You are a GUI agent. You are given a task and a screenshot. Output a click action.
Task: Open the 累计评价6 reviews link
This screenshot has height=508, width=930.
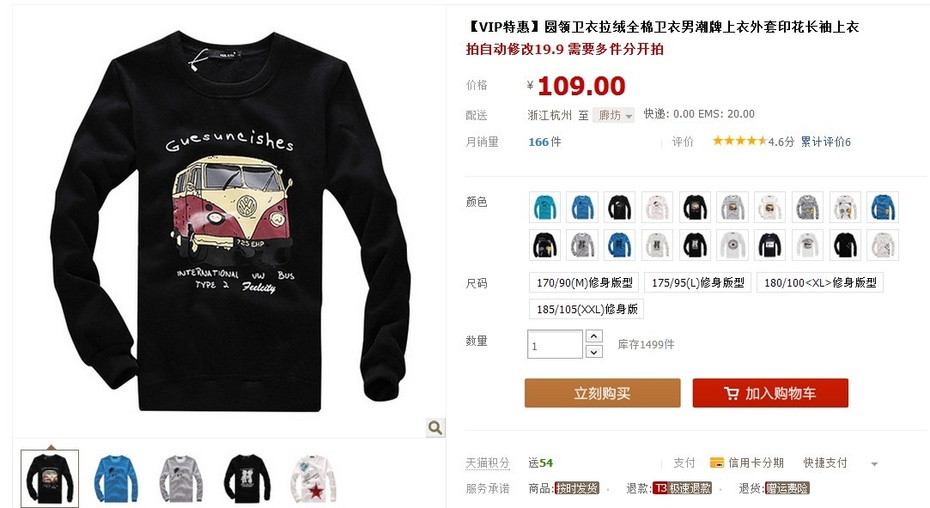[826, 142]
